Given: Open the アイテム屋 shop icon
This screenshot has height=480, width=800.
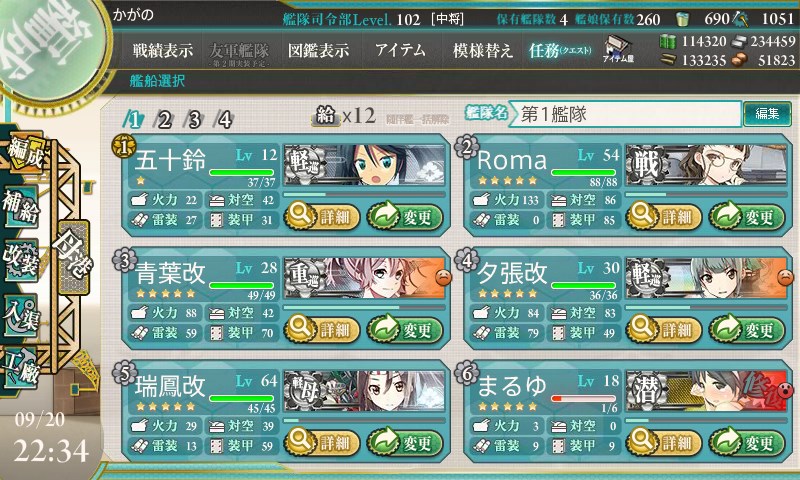Looking at the screenshot, I should click(618, 49).
